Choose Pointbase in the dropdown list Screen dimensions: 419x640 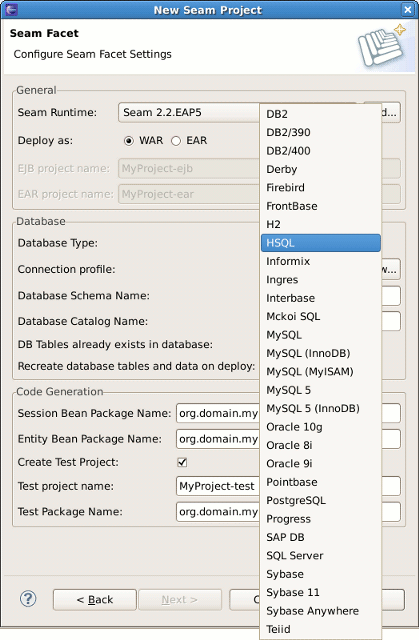pyautogui.click(x=321, y=482)
